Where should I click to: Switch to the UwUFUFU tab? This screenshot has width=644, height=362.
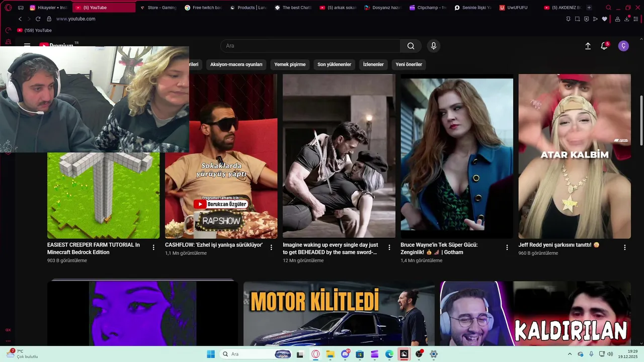(518, 8)
